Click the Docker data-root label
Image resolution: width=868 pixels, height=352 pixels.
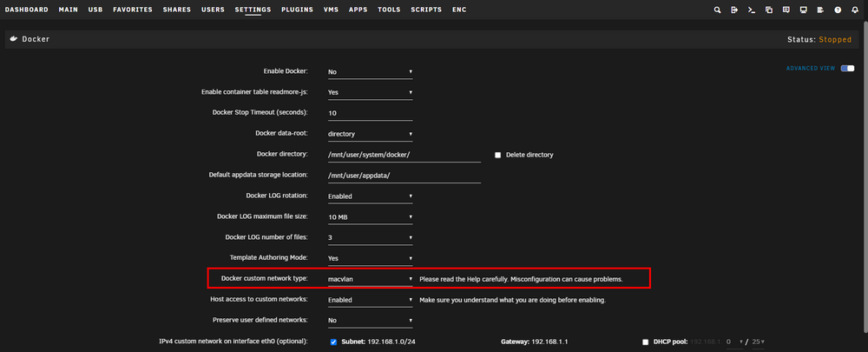(x=281, y=134)
